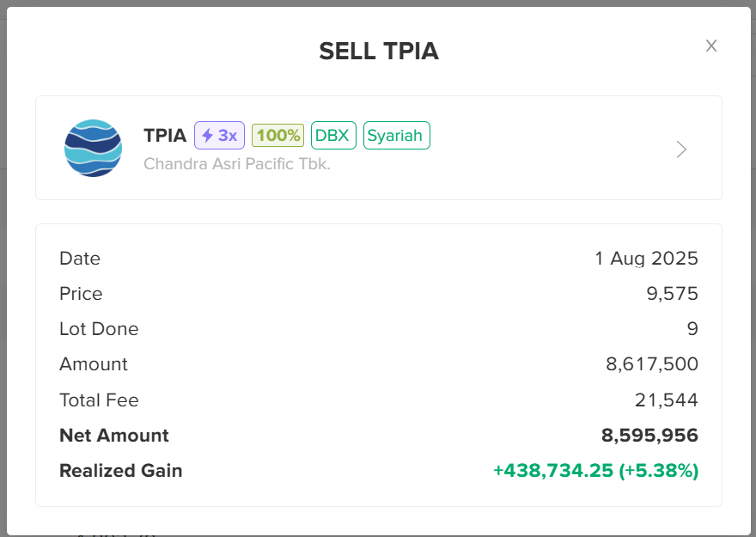756x537 pixels.
Task: Click the TPIA ticker symbol
Action: point(165,136)
